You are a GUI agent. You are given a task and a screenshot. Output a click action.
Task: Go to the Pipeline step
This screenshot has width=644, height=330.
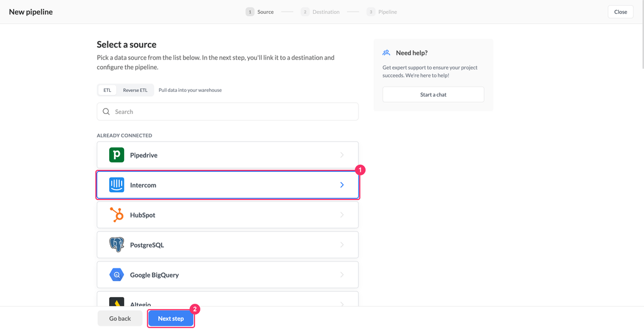click(382, 12)
